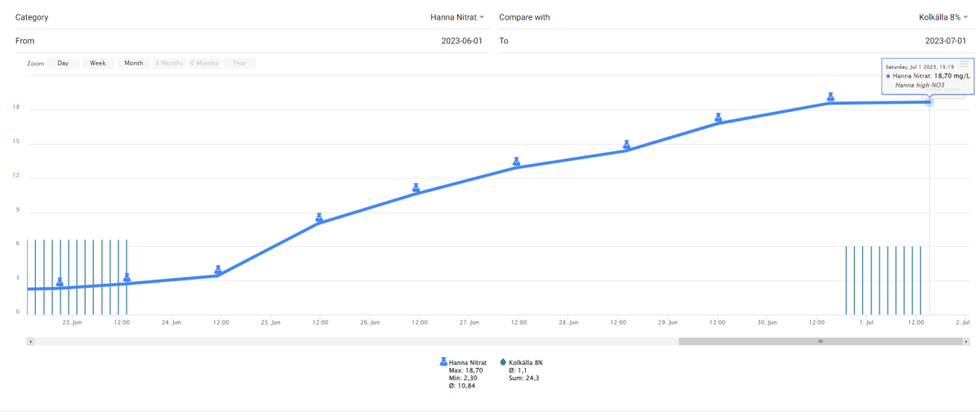Set zoom range to Week

[98, 63]
